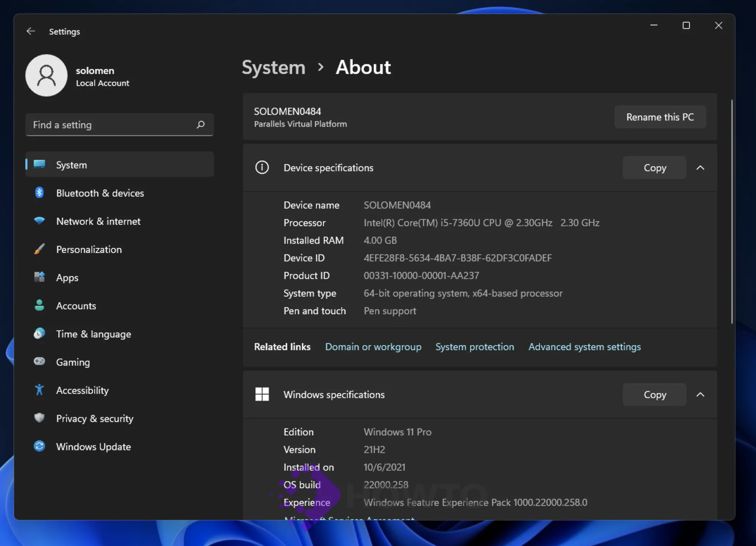
Task: Click the Version value 21H2
Action: (x=374, y=449)
